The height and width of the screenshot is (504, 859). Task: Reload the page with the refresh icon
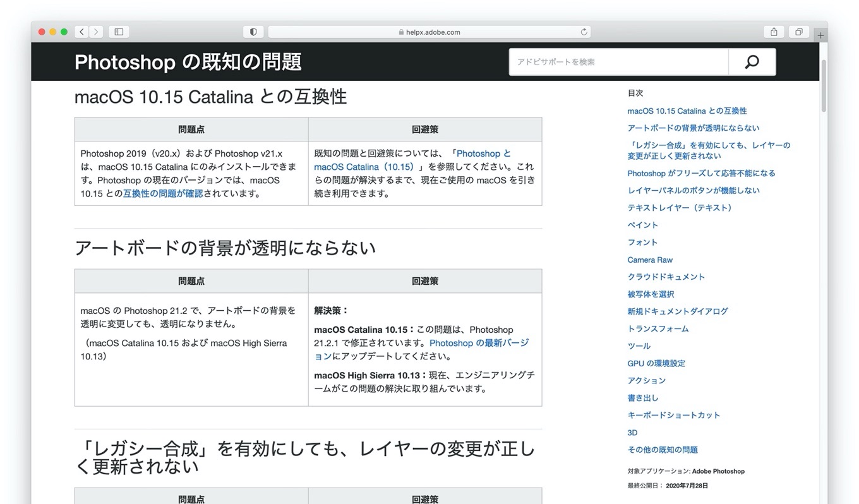point(584,32)
